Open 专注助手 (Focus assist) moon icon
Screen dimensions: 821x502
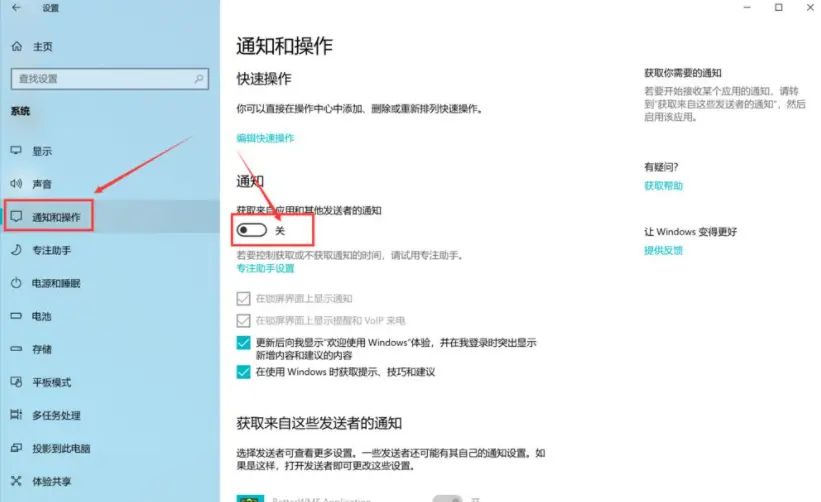[x=16, y=250]
